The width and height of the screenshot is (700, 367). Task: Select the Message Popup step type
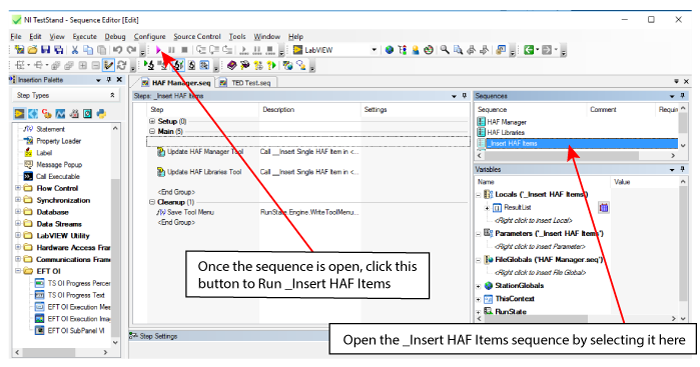(53, 165)
